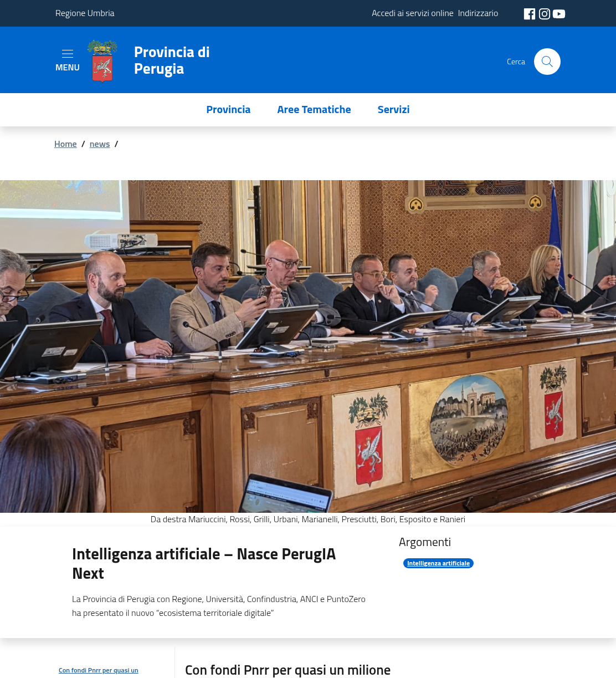This screenshot has width=616, height=678.
Task: Go to the news breadcrumb link
Action: (x=100, y=144)
